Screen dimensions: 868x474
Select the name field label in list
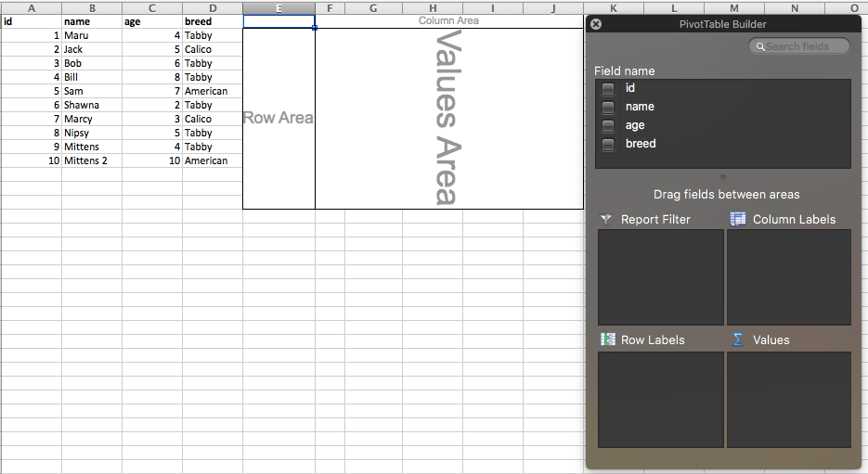(x=640, y=107)
